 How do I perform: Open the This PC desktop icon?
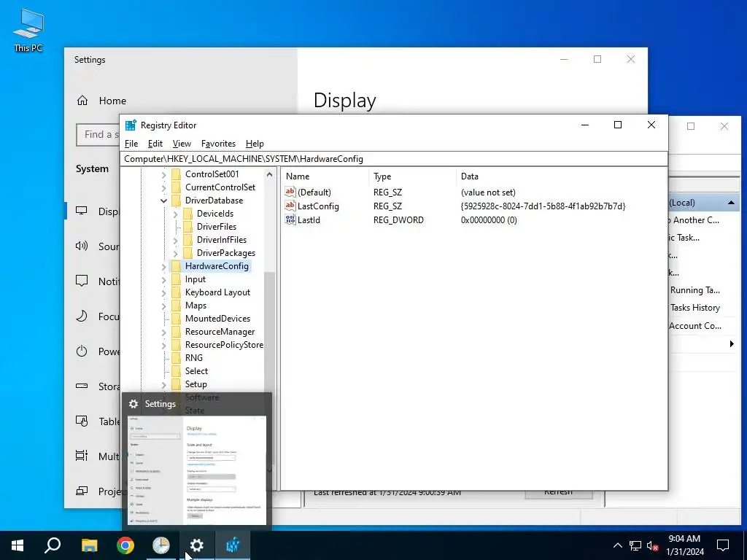28,30
